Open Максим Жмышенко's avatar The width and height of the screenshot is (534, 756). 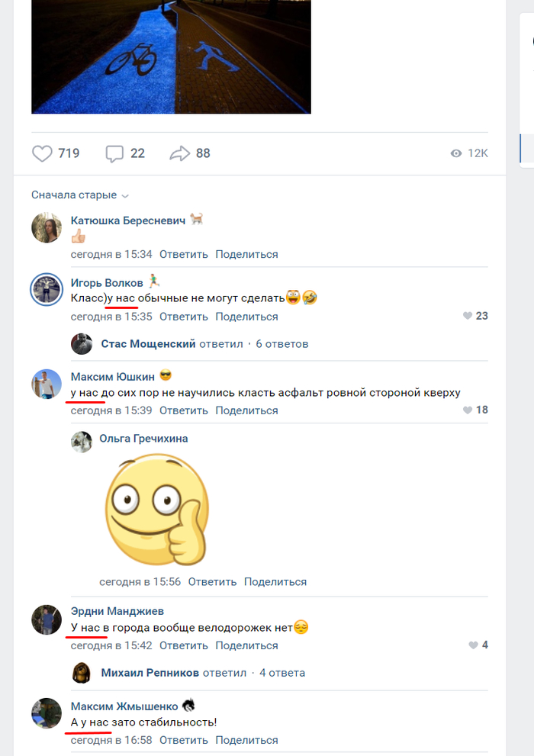(47, 713)
